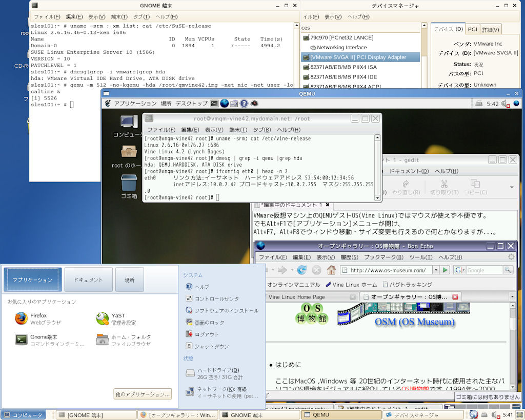Go to home page in Bon Echo

pos(331,270)
